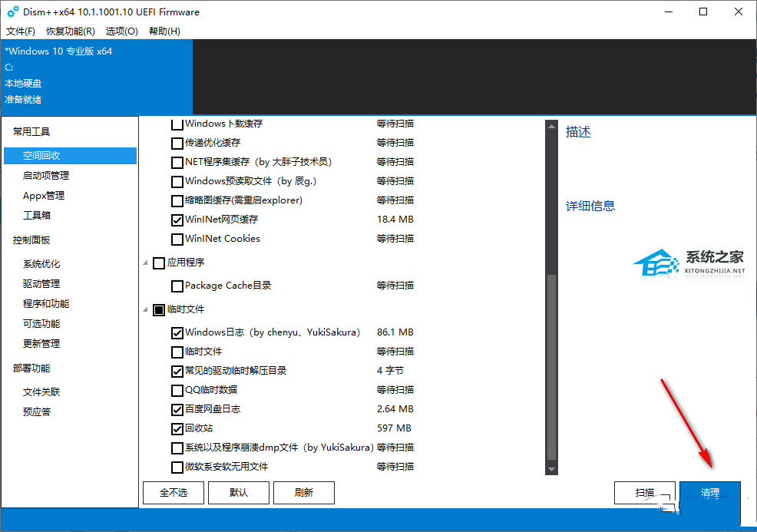757x532 pixels.
Task: Open 启动项管理 in the sidebar
Action: tap(46, 175)
